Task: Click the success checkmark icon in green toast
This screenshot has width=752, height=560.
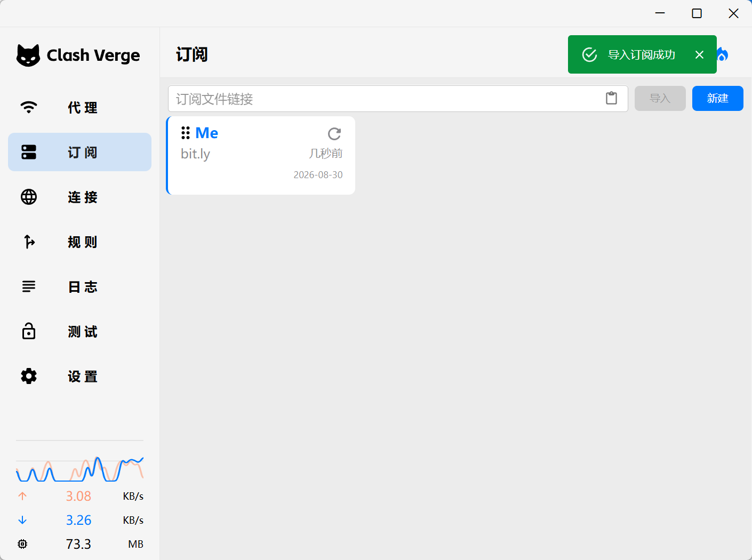Action: [x=589, y=54]
